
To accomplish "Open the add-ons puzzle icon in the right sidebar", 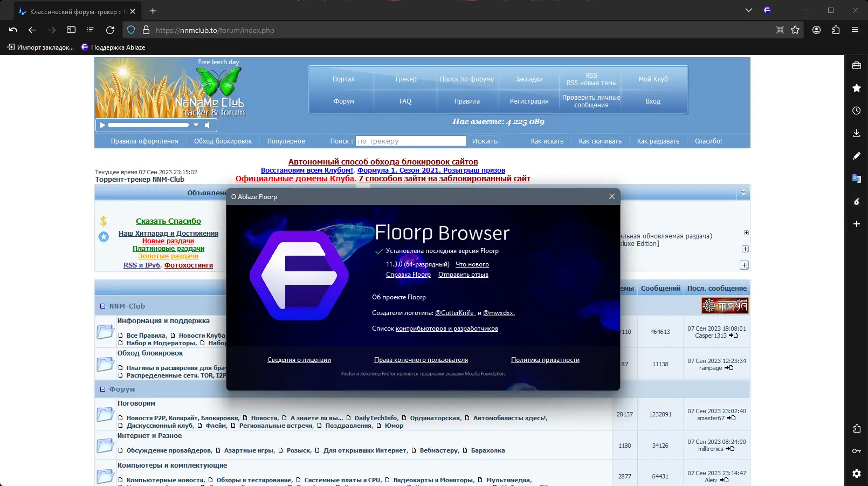I will 857,428.
